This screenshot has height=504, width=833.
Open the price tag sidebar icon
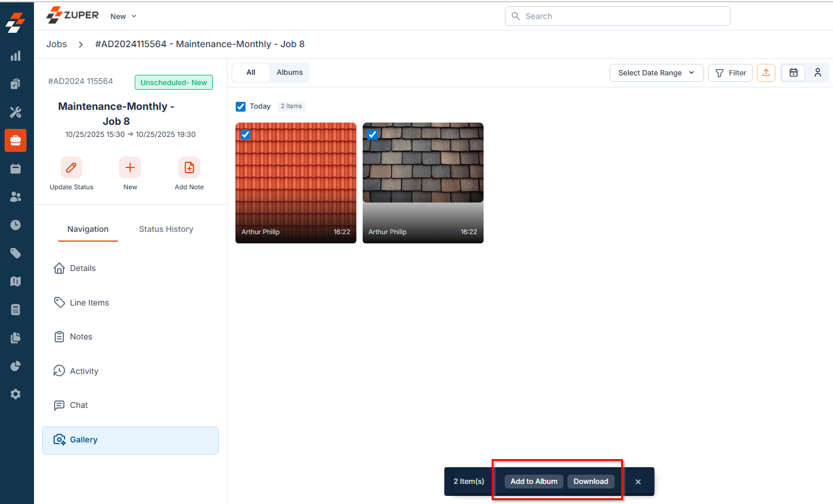pyautogui.click(x=16, y=253)
